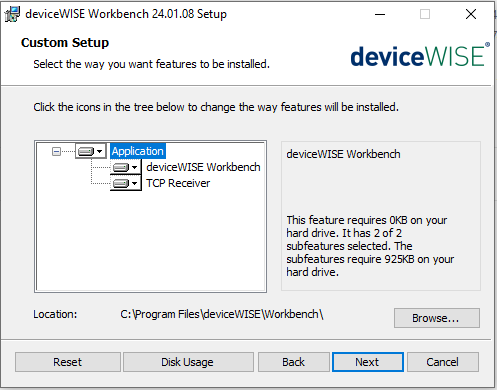Select the TCP Receiver tree item
Screen dimensions: 497x390
(178, 183)
